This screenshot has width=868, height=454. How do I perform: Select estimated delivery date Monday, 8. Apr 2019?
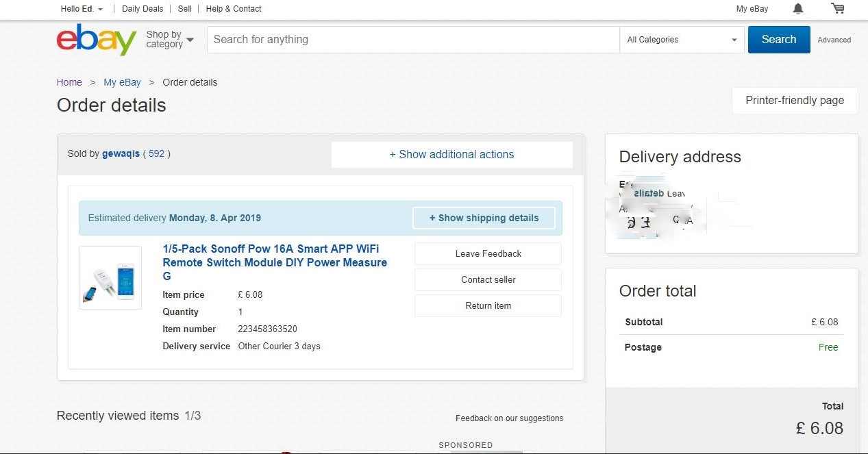[x=215, y=218]
